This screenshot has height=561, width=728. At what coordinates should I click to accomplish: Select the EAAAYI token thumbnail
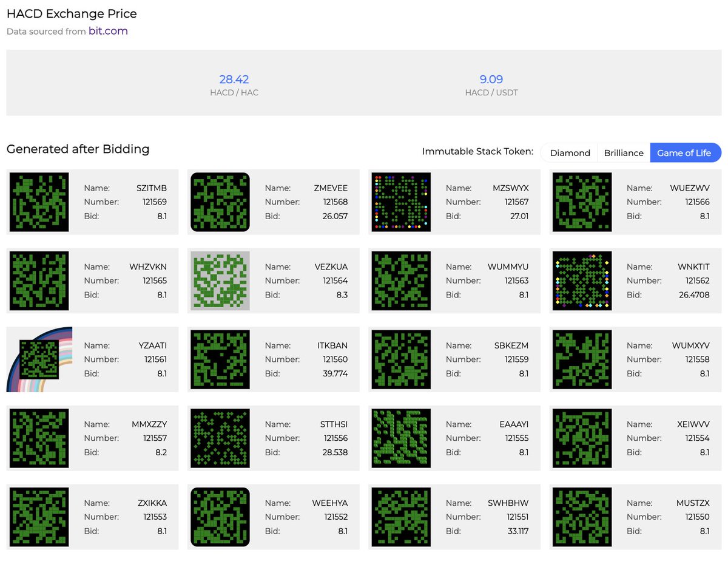click(402, 438)
